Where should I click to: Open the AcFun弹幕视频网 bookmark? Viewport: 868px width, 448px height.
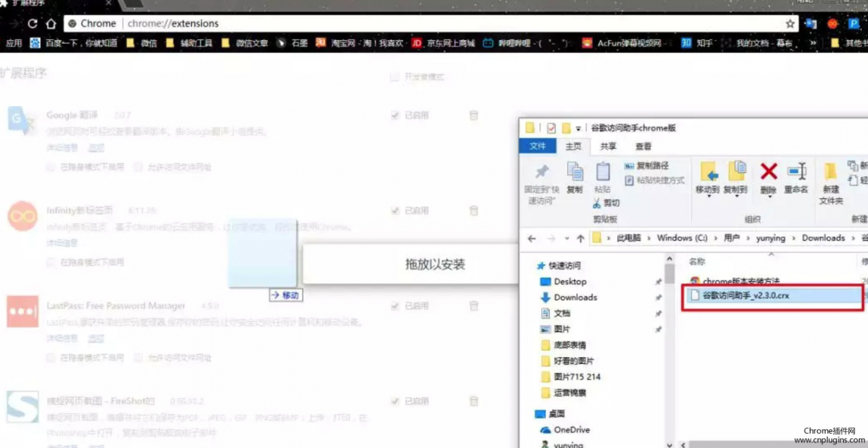(622, 43)
